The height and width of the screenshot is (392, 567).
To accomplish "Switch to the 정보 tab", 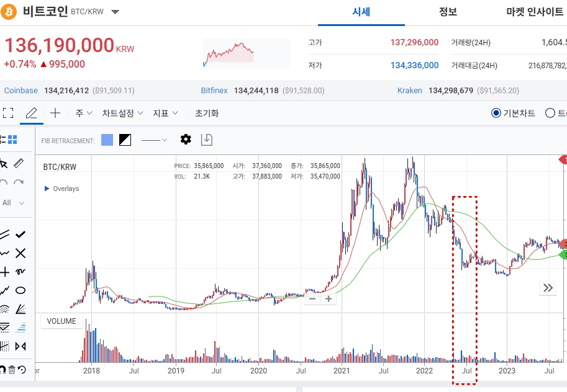I will (x=448, y=12).
